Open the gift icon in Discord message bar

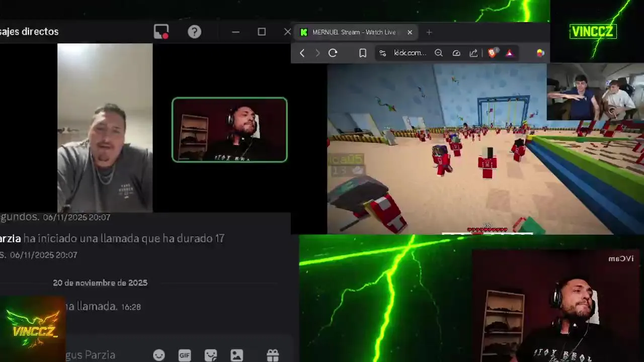tap(273, 355)
